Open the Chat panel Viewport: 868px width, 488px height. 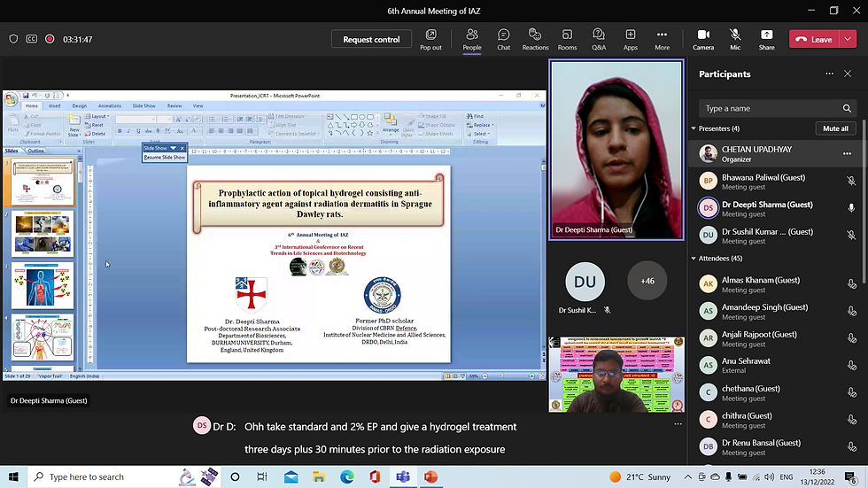click(x=503, y=39)
